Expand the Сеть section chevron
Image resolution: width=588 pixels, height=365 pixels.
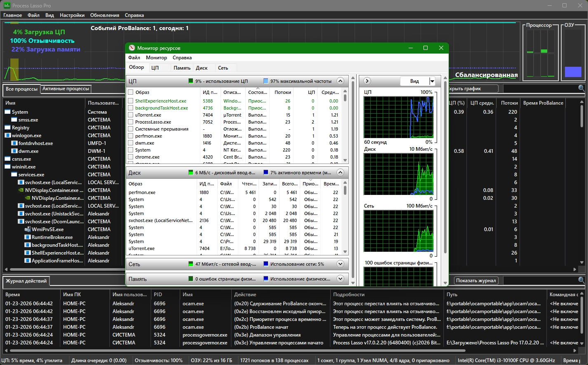[x=340, y=264]
